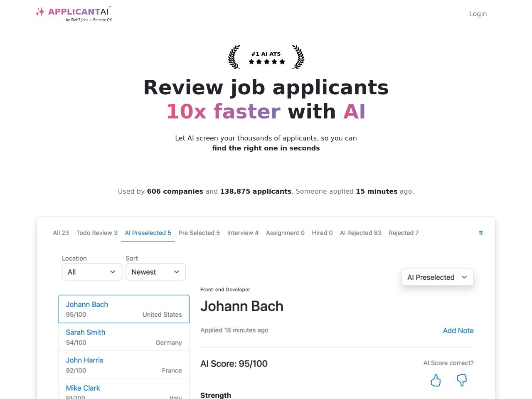Open the table view icon
The height and width of the screenshot is (399, 532).
pyautogui.click(x=481, y=233)
